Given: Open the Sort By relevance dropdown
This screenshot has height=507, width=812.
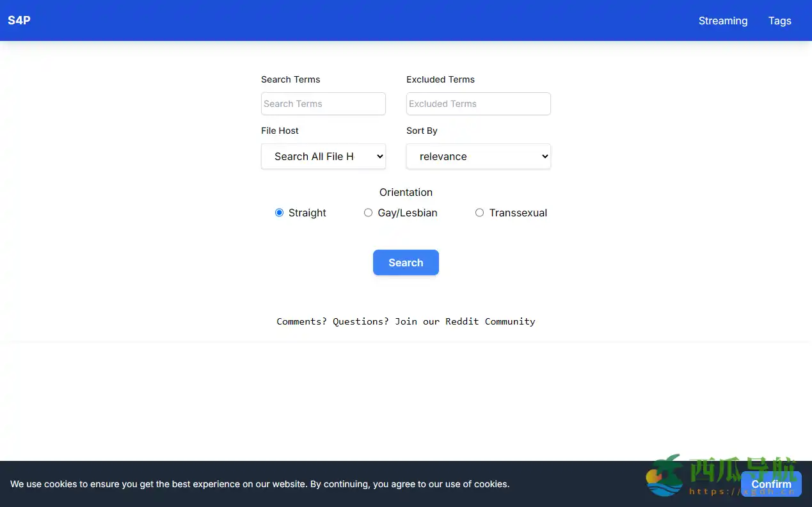Looking at the screenshot, I should click(478, 156).
